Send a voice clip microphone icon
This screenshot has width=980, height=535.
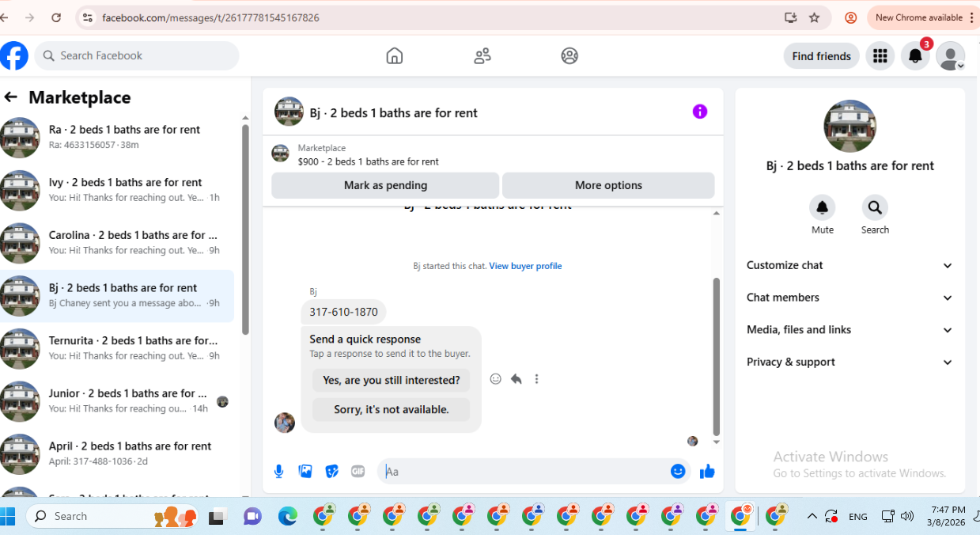[x=278, y=472]
